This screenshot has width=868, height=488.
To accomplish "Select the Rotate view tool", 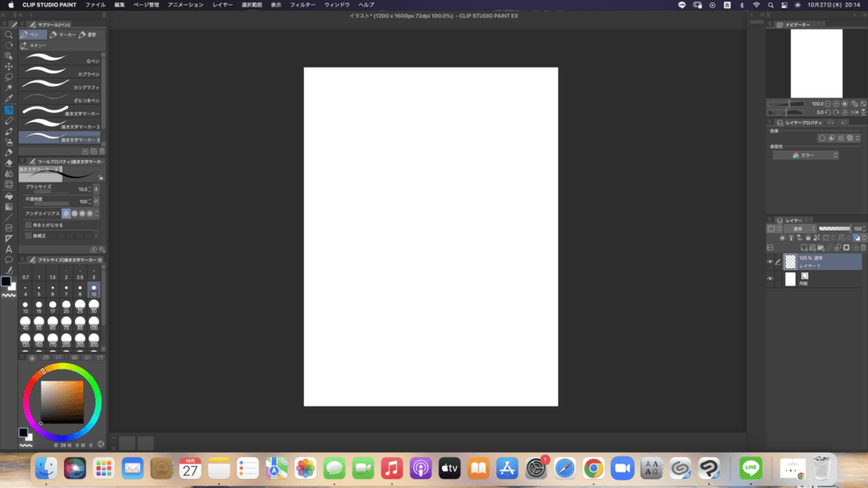I will (9, 45).
